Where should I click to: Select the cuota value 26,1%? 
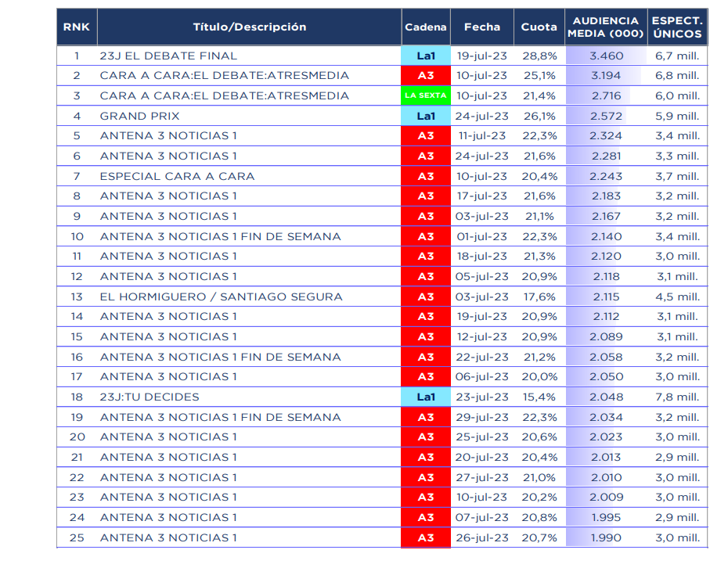pyautogui.click(x=539, y=116)
